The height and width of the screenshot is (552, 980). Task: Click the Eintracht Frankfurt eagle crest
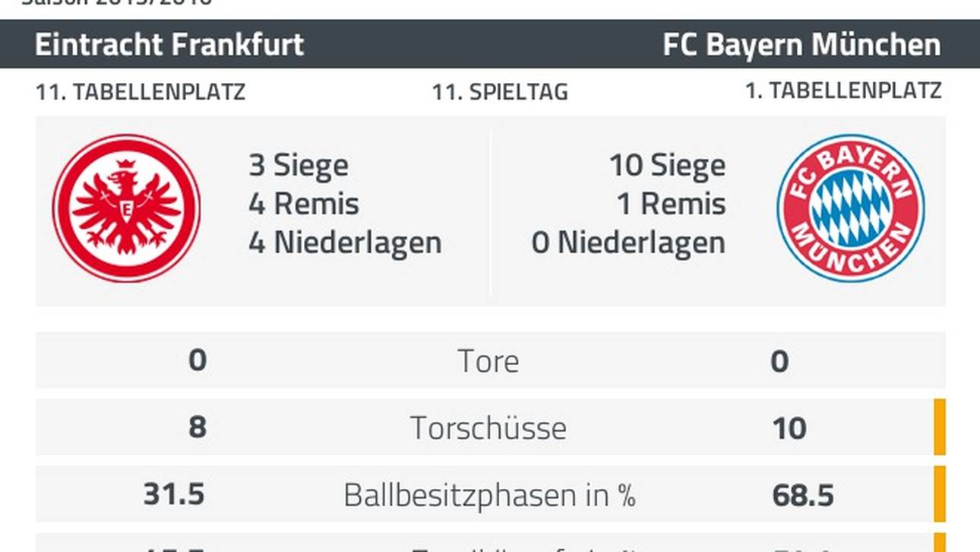pos(127,208)
